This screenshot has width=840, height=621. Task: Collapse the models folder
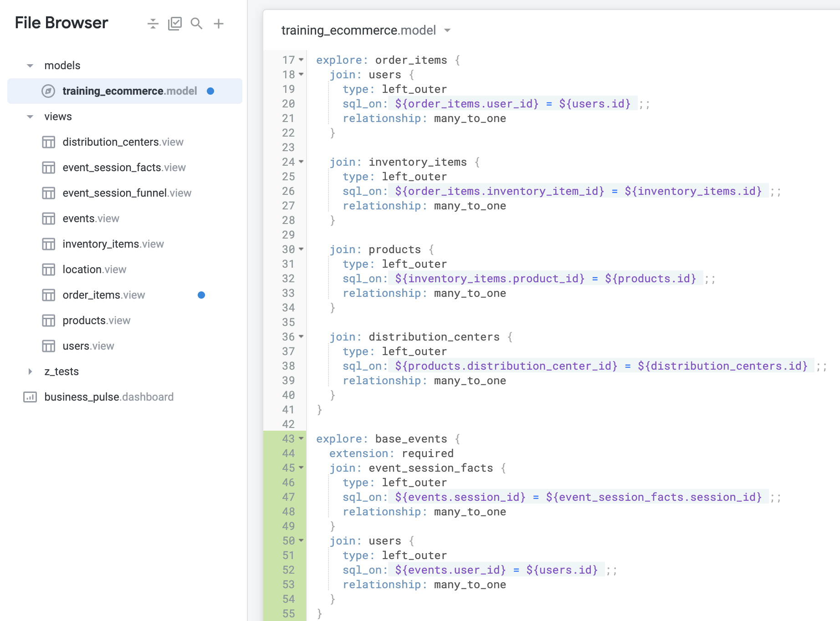(x=30, y=65)
